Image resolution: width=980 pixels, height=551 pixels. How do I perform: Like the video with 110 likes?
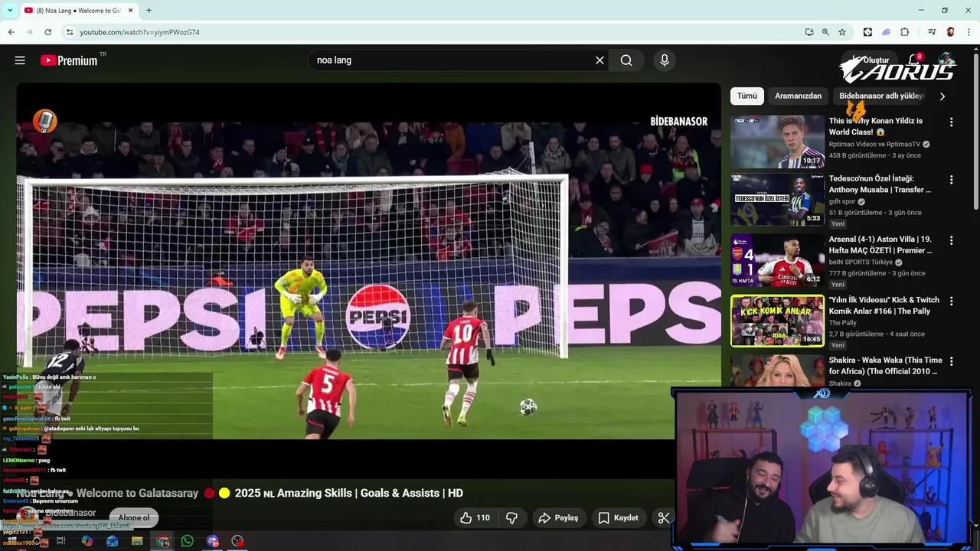pyautogui.click(x=475, y=518)
